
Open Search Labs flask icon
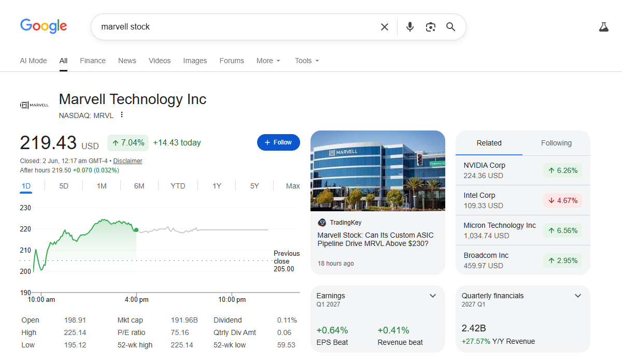click(603, 27)
